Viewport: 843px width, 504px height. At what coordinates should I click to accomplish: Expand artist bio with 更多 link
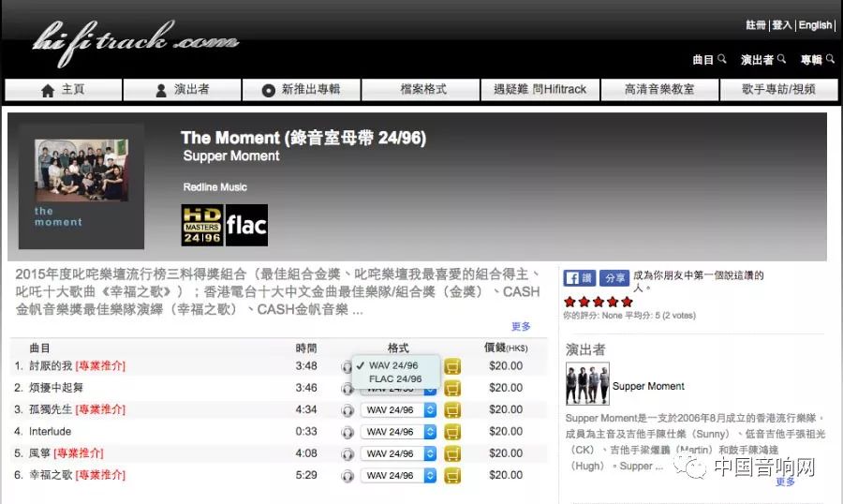[786, 482]
